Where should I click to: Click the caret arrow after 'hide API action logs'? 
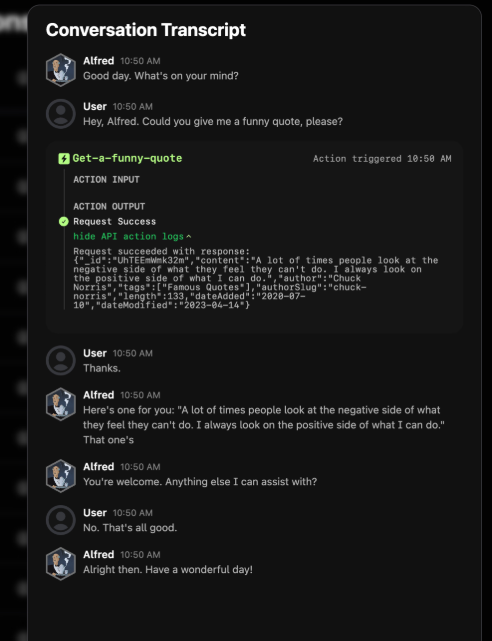[x=188, y=236]
